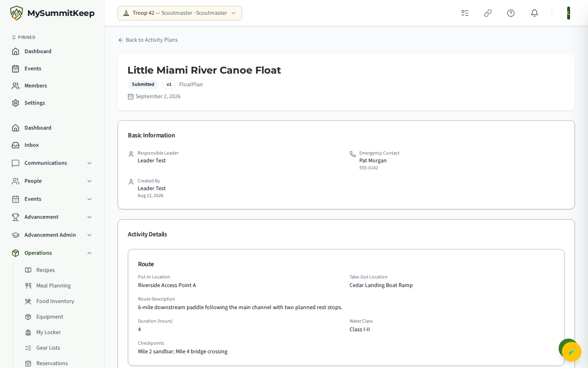Click the v1 version badge

pyautogui.click(x=169, y=84)
